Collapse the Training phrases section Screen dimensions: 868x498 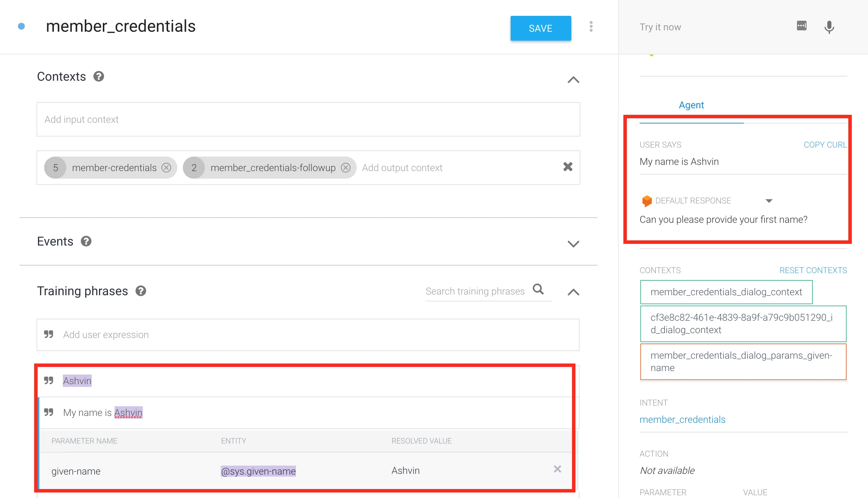point(573,292)
